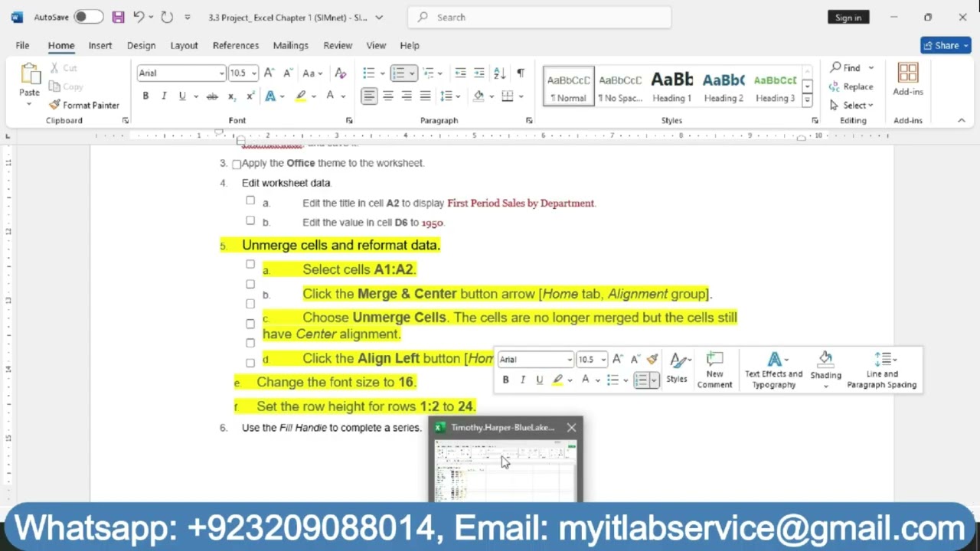Switch to the Review ribbon tab
Viewport: 980px width, 551px height.
pos(338,45)
